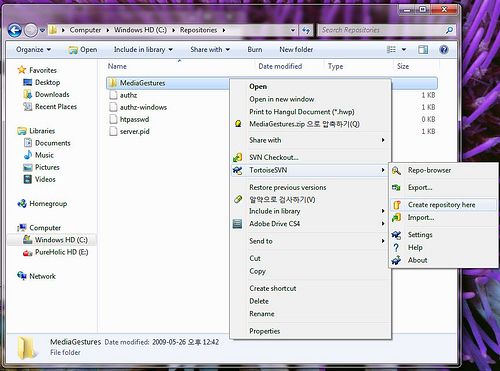Click the New folder button
Screen dimensions: 500x371
click(296, 50)
